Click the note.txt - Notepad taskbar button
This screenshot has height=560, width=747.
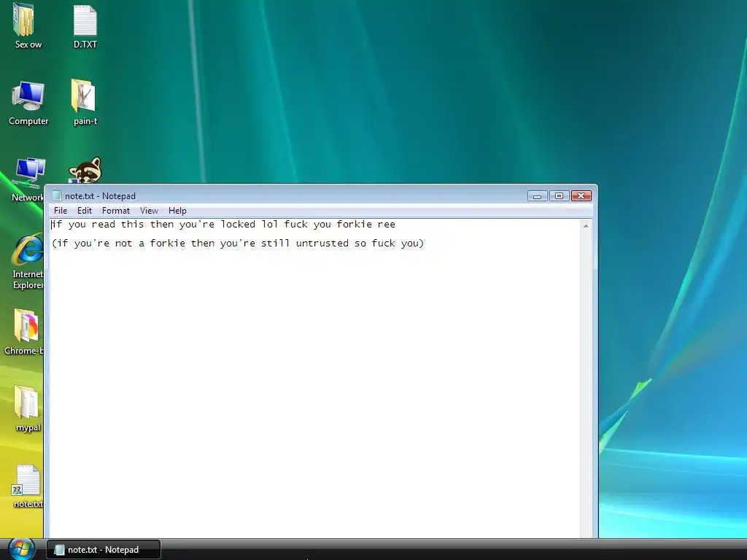pos(104,550)
